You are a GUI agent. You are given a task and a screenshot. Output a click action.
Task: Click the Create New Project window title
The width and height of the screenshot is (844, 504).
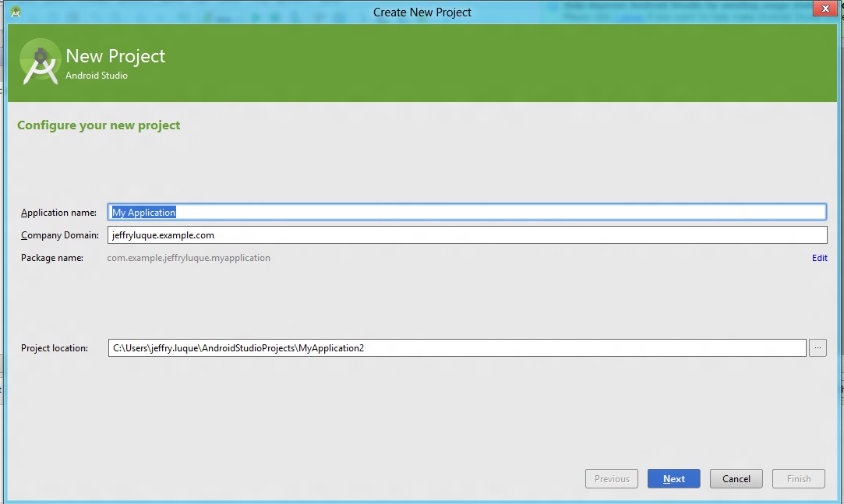[422, 12]
